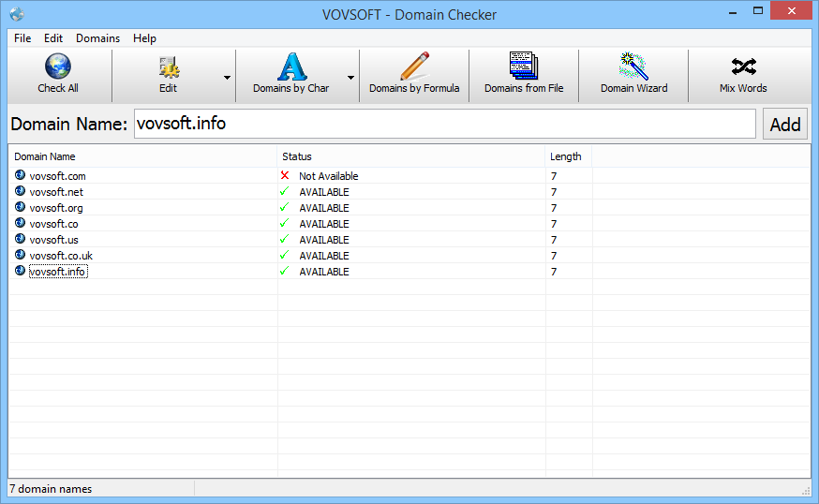
Task: Start the Domain Wizard
Action: [x=633, y=76]
